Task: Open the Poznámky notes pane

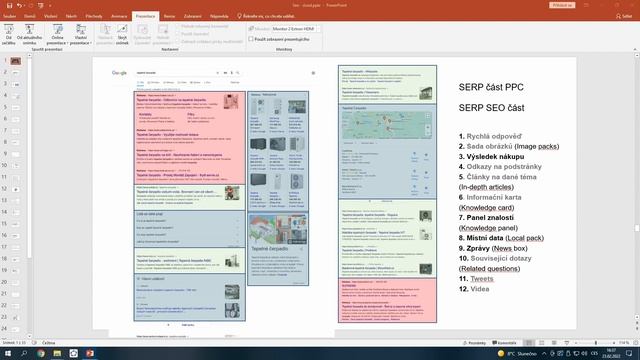Action: [474, 343]
